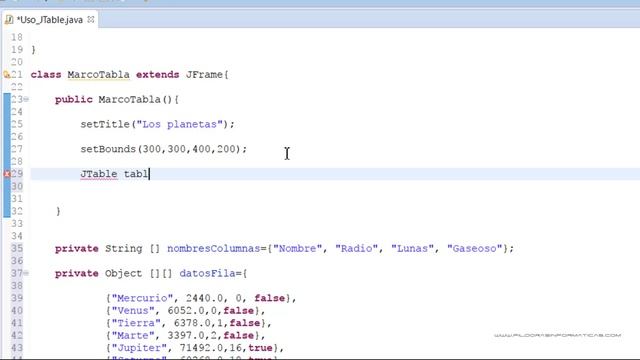Viewport: 640px width, 360px height.
Task: Collapse the datosFila array at line 37
Action: click(26, 273)
